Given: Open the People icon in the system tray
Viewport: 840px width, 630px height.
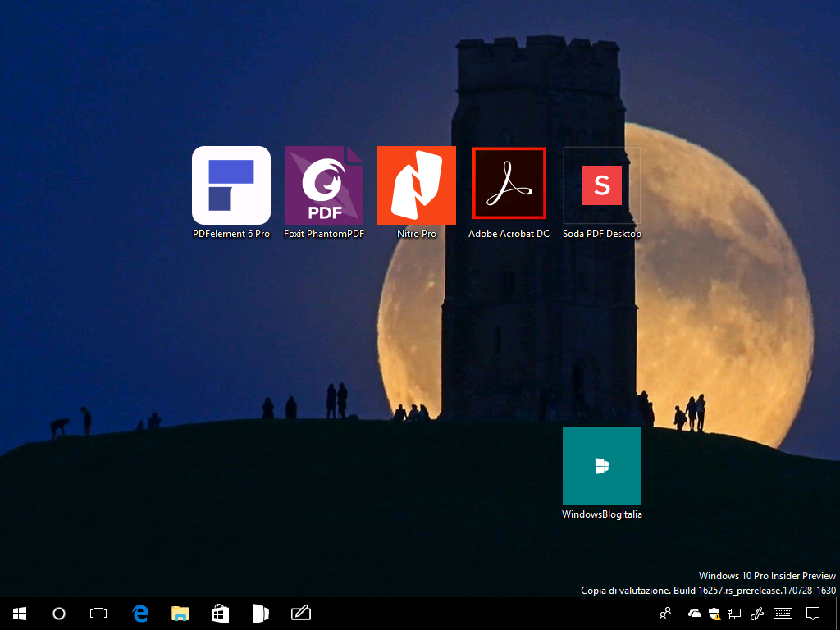Looking at the screenshot, I should click(x=665, y=614).
